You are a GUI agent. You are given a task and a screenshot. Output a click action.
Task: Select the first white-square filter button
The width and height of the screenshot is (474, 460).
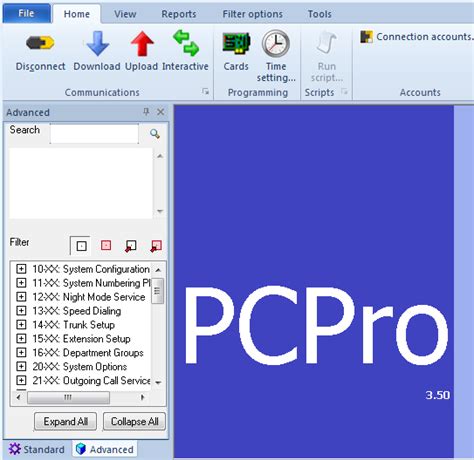pos(81,246)
